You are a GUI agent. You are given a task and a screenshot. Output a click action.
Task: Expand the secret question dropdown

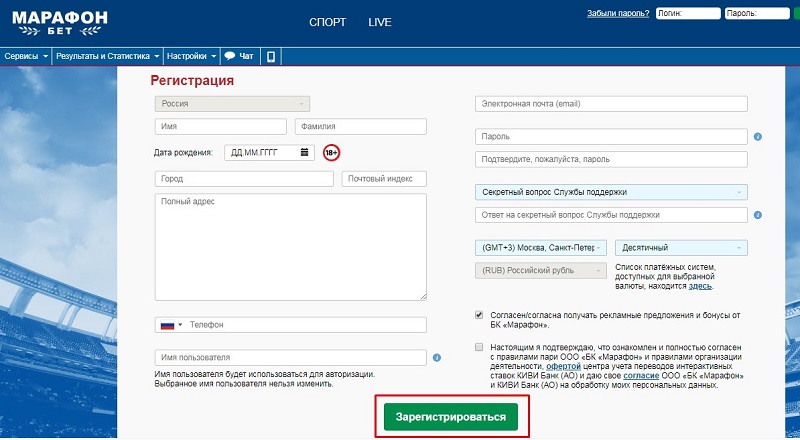610,192
